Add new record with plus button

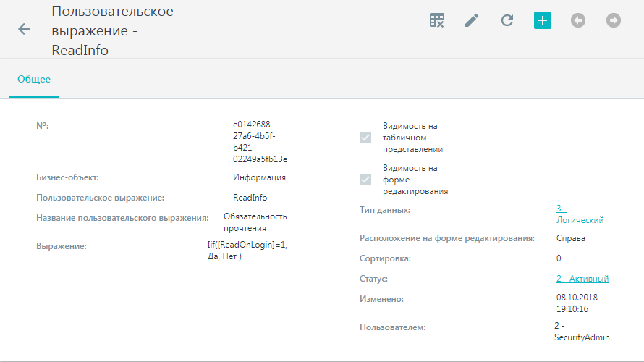[x=543, y=20]
